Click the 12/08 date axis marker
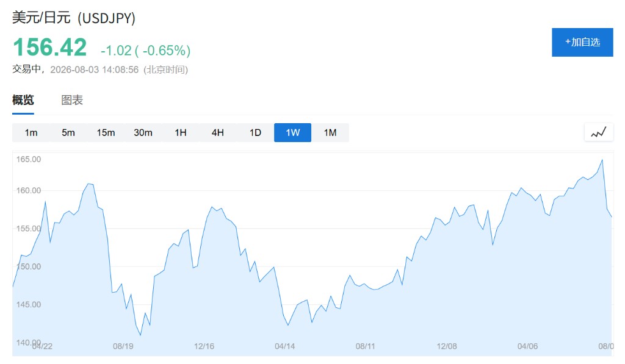This screenshot has height=364, width=625. click(447, 346)
